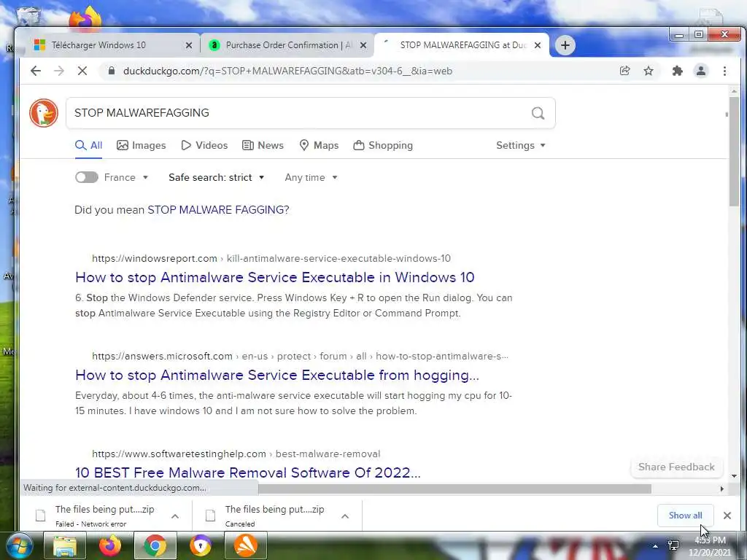Switch to the Videos tab

(x=204, y=145)
